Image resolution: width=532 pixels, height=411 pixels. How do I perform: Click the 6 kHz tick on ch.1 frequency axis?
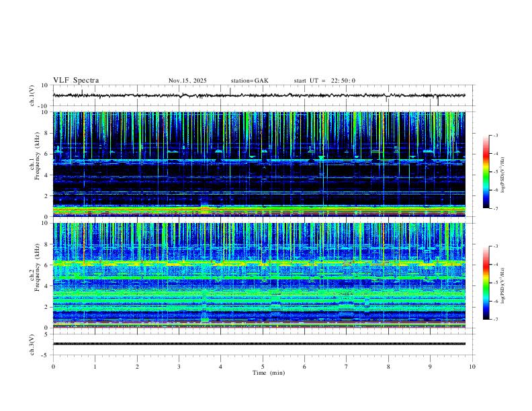pos(47,154)
